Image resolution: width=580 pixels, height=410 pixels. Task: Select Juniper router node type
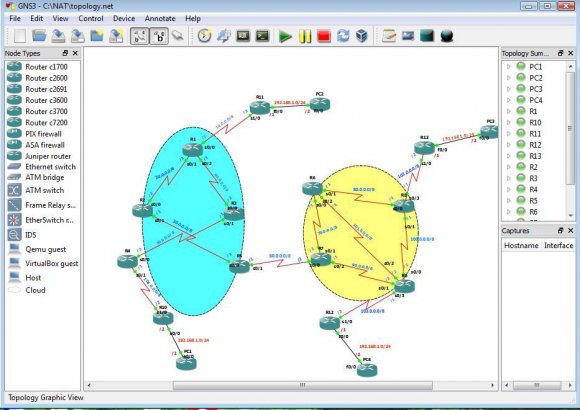click(x=43, y=156)
